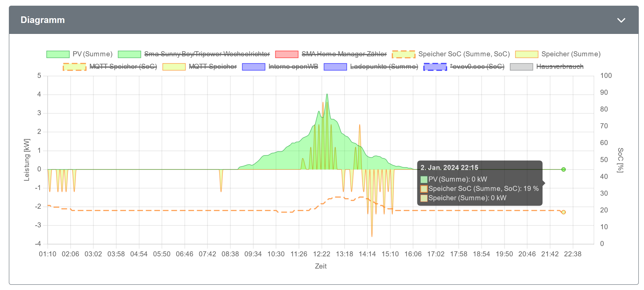644x290 pixels.
Task: Click the Diagramm header title
Action: tap(42, 20)
